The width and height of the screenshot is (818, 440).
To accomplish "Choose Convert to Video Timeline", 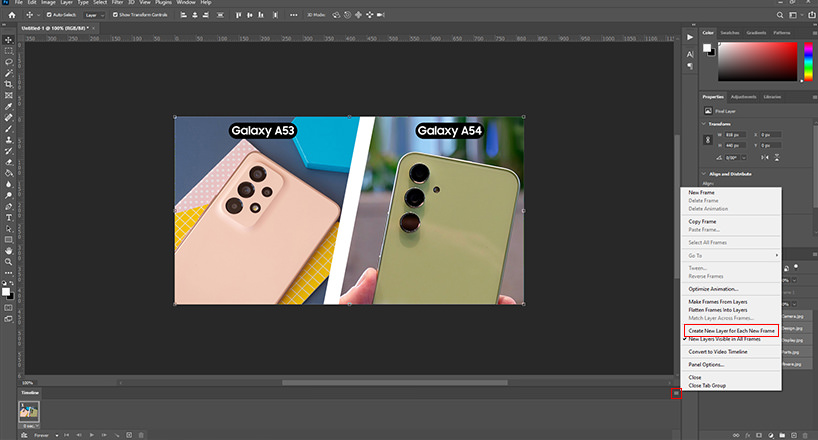I will (718, 352).
